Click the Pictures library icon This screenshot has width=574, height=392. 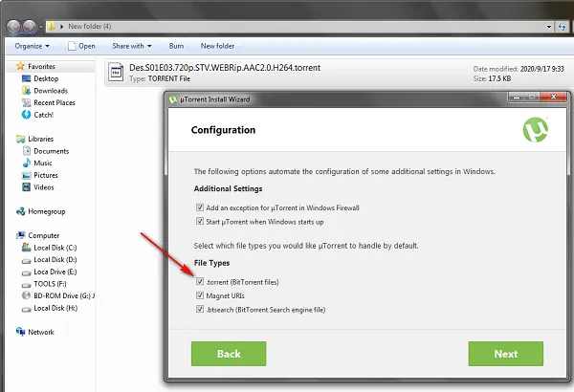click(x=27, y=175)
